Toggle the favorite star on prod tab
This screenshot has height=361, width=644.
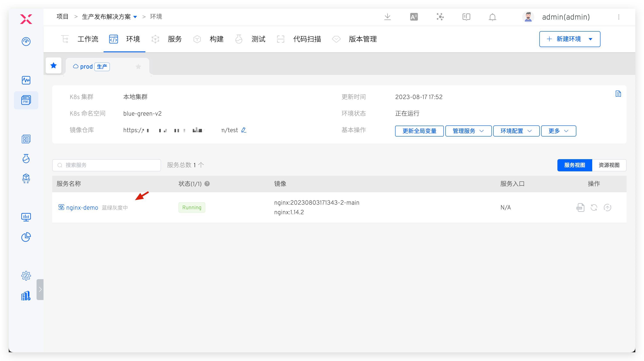[x=138, y=67]
